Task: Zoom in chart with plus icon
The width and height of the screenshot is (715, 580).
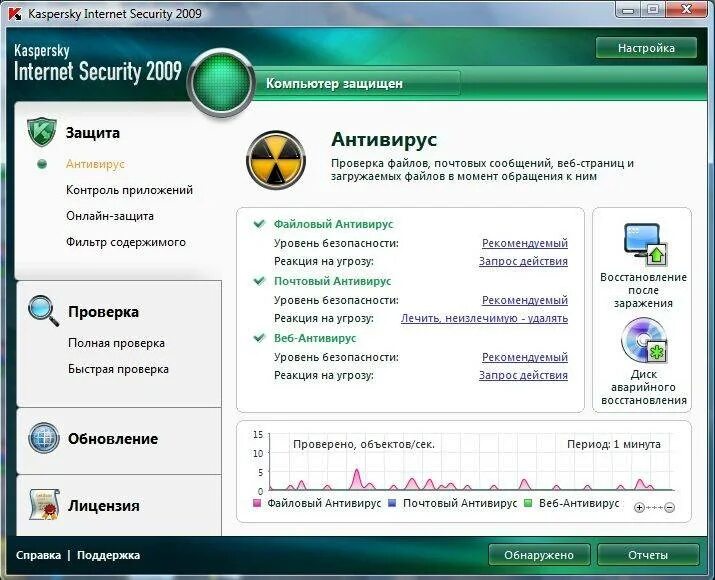Action: point(639,507)
